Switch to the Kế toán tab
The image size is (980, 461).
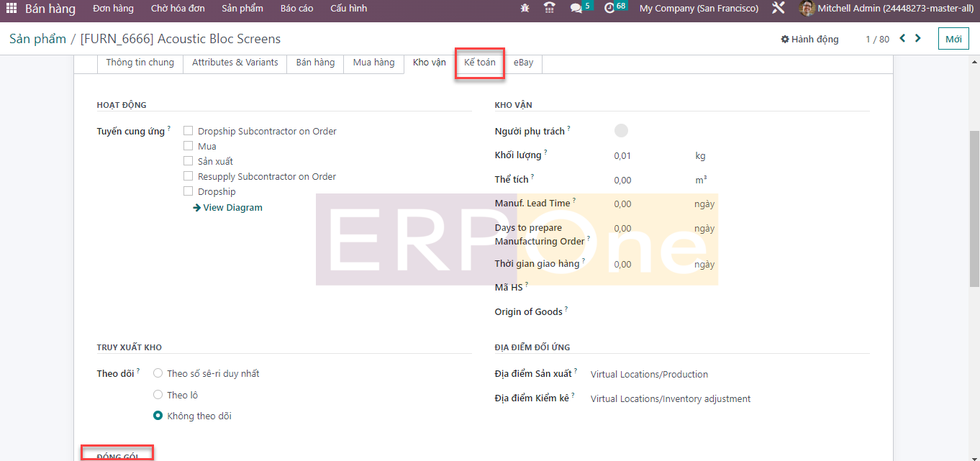click(479, 63)
